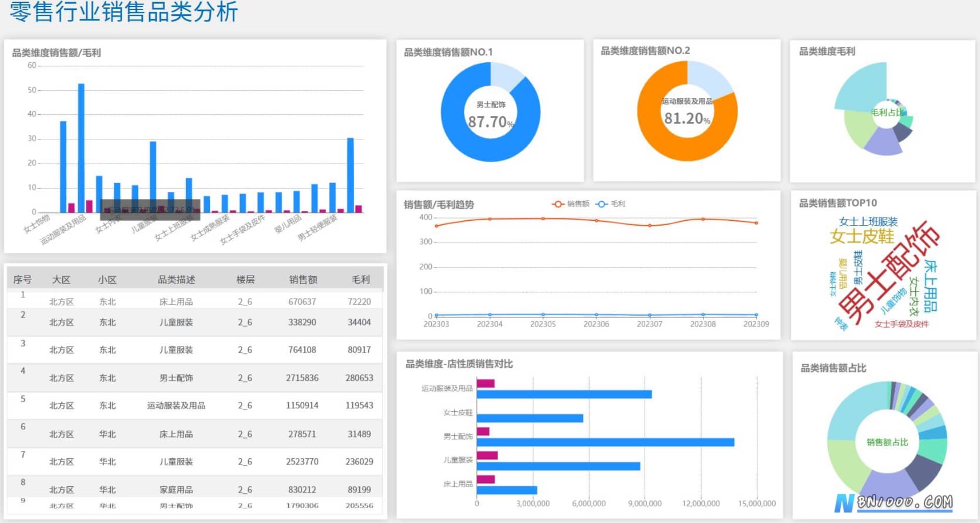
Task: Click 女士手袋及皮件 in the word cloud
Action: 901,324
